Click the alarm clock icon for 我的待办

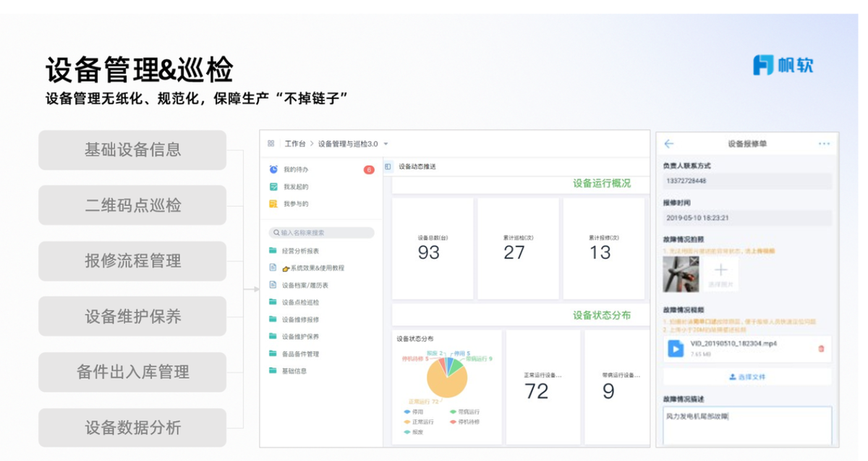(x=273, y=169)
